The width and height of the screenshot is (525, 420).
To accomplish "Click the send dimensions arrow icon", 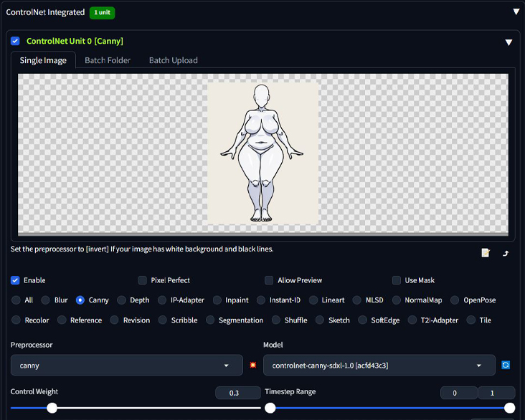I will [506, 253].
